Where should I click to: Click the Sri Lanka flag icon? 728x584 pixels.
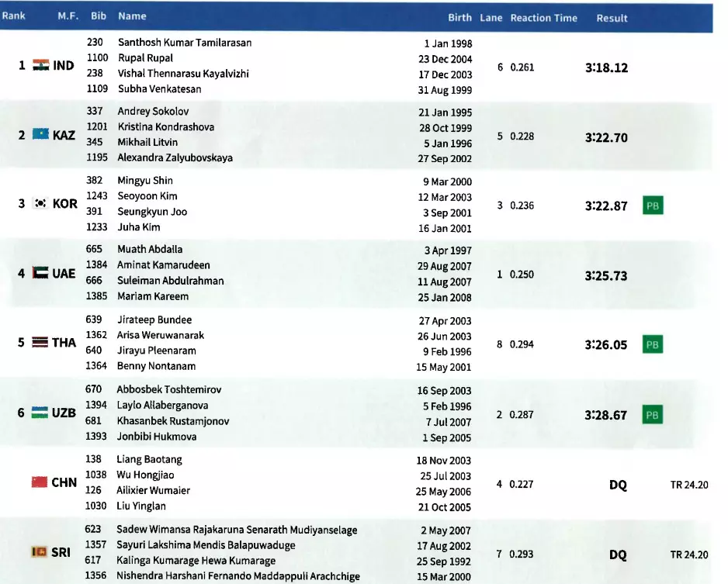click(x=40, y=551)
